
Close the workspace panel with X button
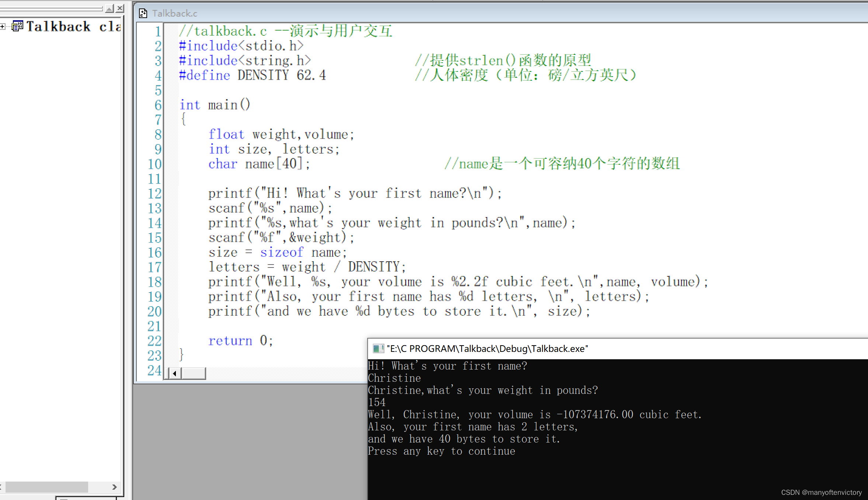[120, 8]
